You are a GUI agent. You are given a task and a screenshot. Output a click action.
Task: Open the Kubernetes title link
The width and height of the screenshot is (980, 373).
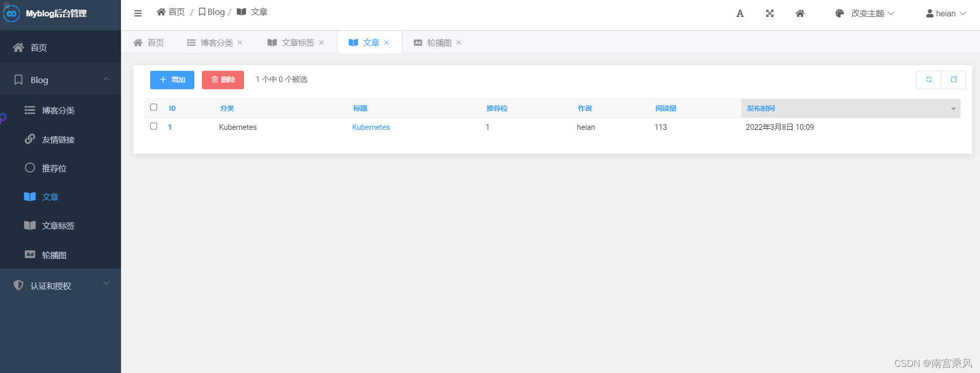pos(371,127)
